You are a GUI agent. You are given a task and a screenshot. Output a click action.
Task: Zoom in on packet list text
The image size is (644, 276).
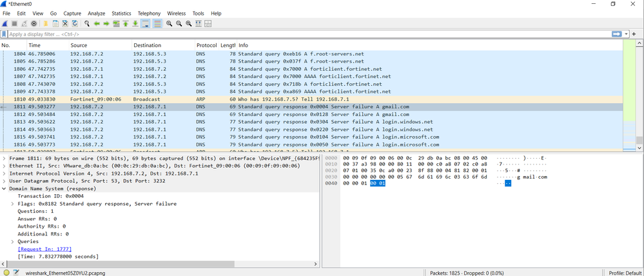pos(169,24)
